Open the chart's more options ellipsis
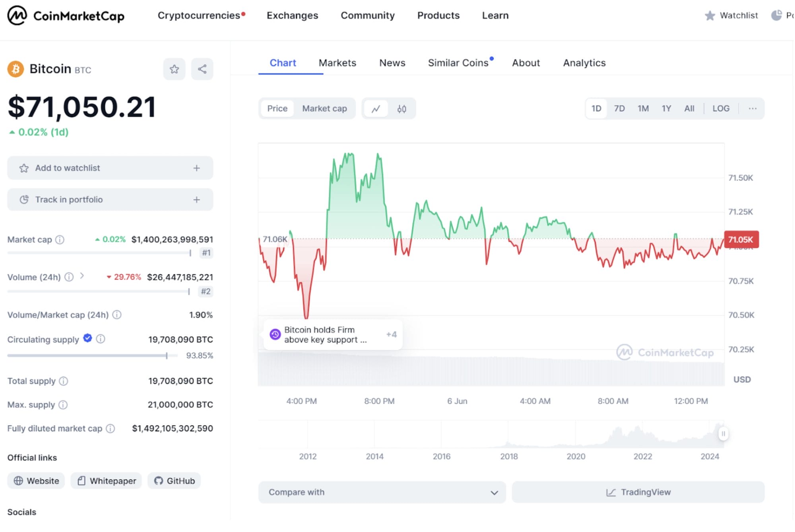 click(x=752, y=108)
